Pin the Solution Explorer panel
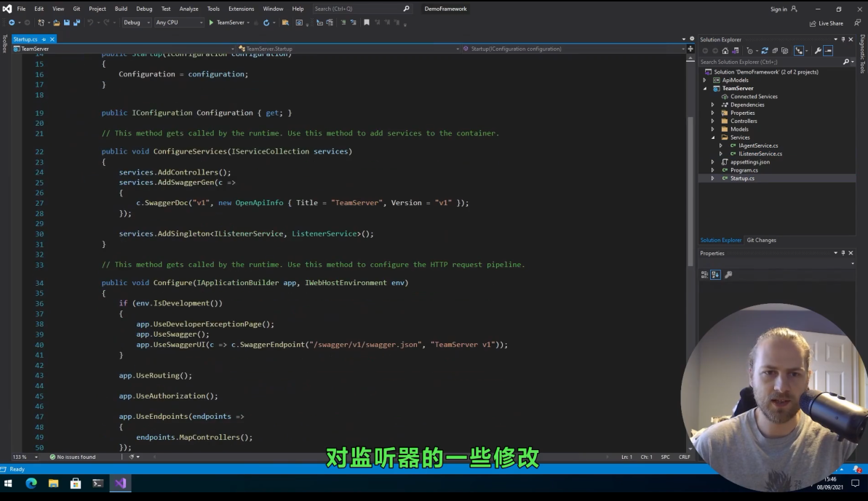This screenshot has height=501, width=868. pyautogui.click(x=843, y=39)
